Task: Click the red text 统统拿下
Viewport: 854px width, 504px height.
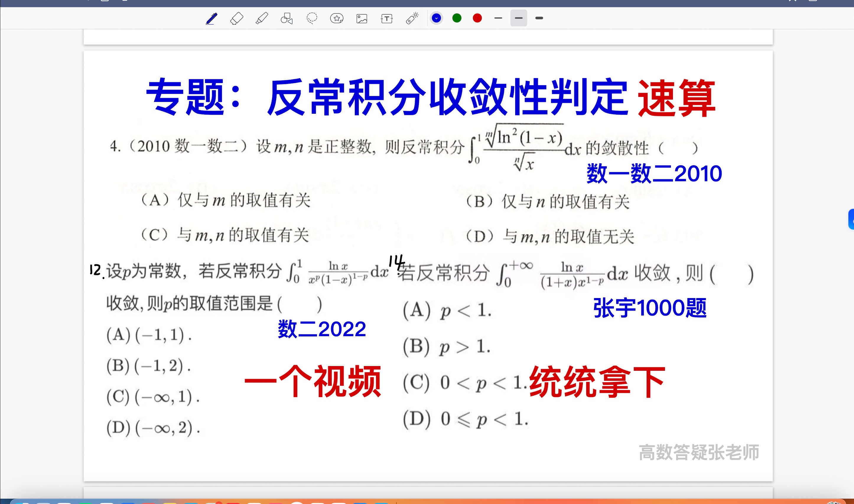Action: (597, 382)
